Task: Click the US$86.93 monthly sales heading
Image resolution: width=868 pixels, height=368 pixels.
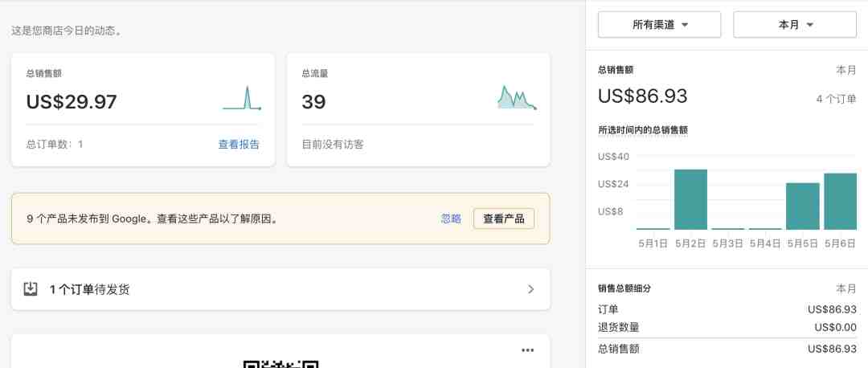Action: click(x=643, y=96)
